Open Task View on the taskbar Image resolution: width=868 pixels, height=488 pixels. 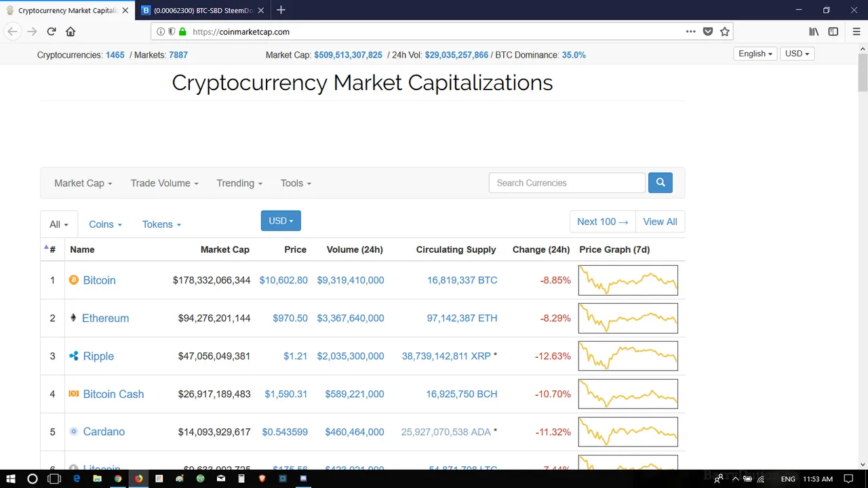(x=54, y=479)
